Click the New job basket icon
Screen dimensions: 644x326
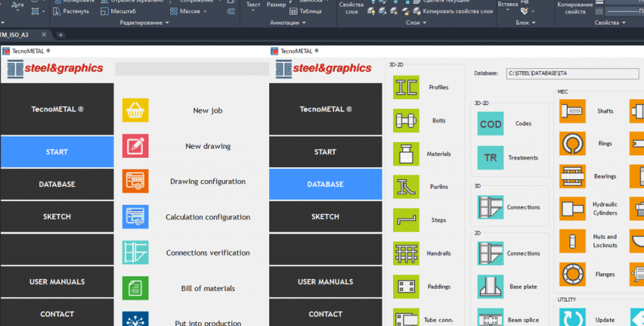click(135, 111)
